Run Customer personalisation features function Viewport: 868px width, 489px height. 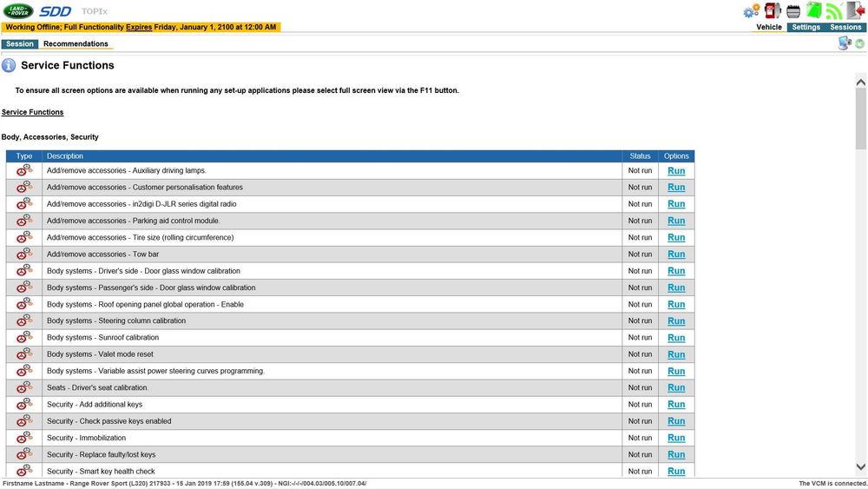(x=676, y=188)
